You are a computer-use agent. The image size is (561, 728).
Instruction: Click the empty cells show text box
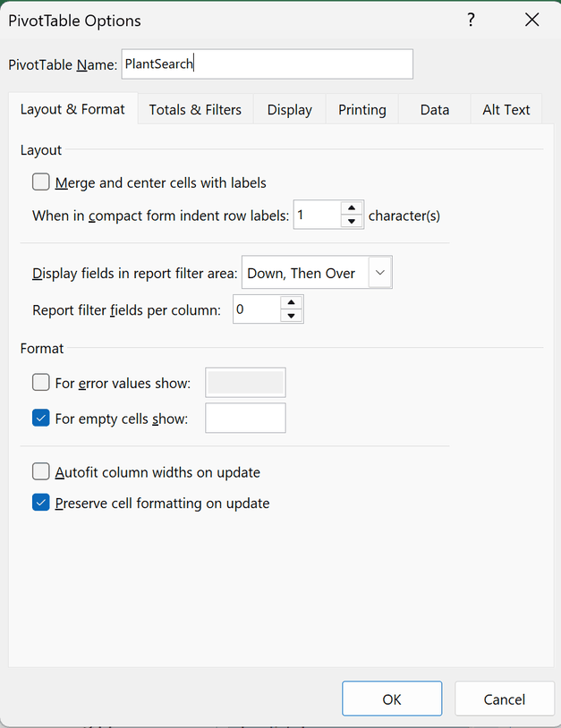coord(245,418)
